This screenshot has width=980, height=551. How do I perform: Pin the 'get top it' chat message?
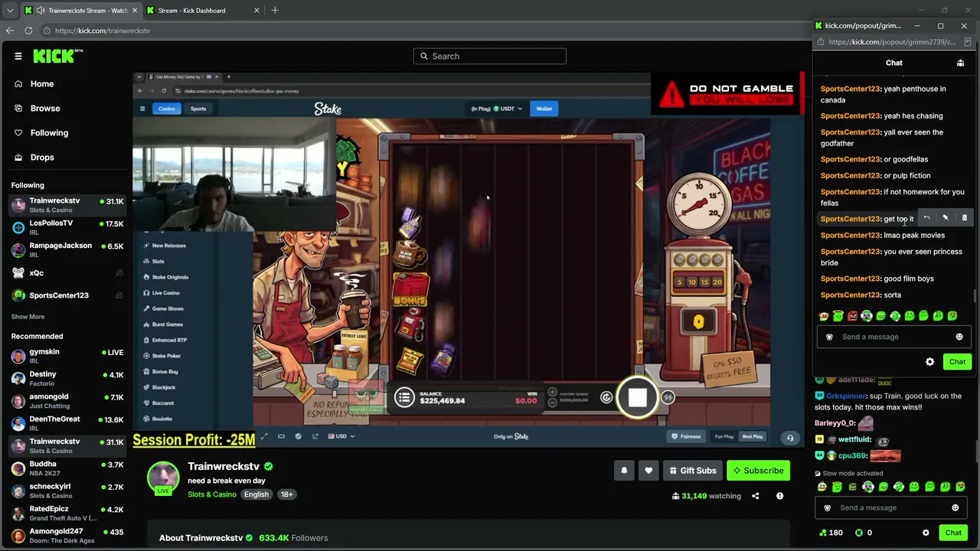[x=946, y=218]
